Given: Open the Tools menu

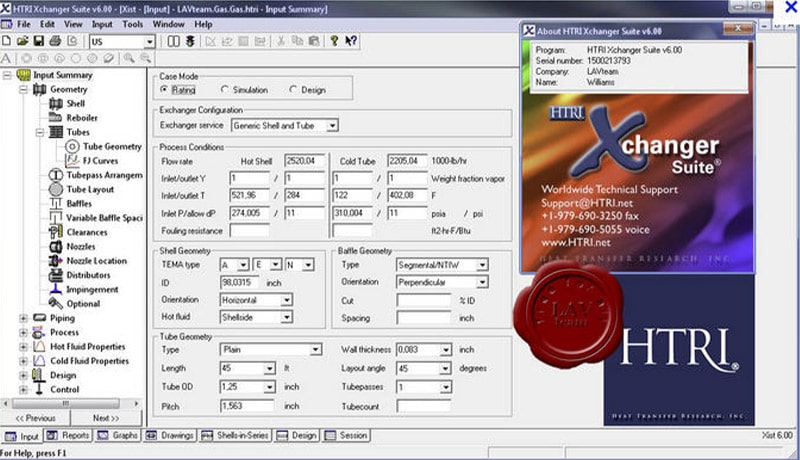Looking at the screenshot, I should [131, 23].
